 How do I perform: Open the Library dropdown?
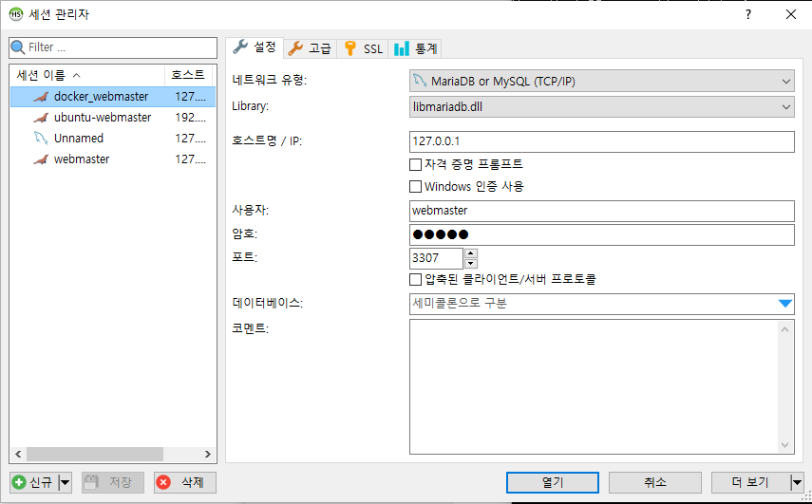click(602, 106)
